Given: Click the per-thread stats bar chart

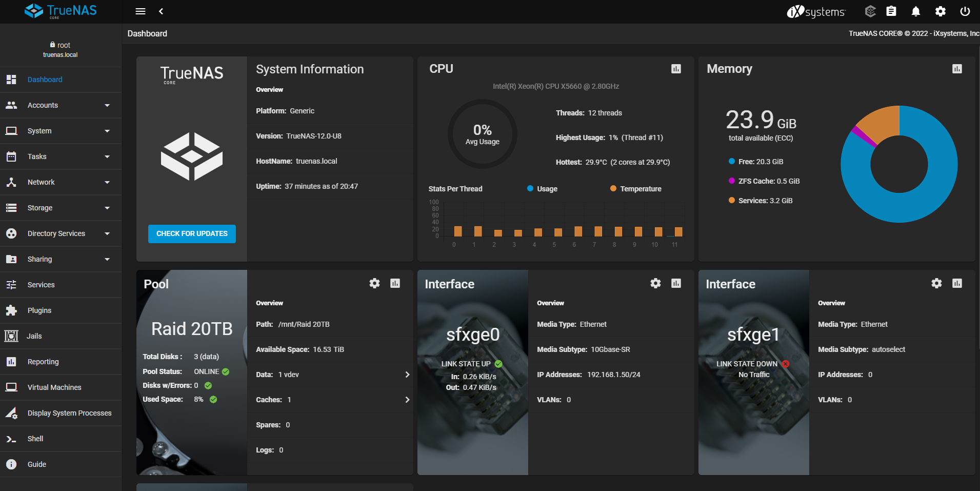Looking at the screenshot, I should pyautogui.click(x=556, y=224).
